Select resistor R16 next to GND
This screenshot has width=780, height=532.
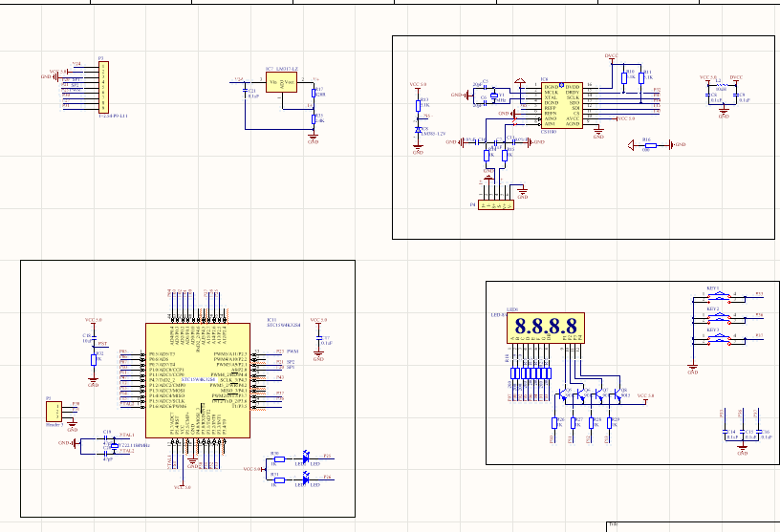coord(650,145)
